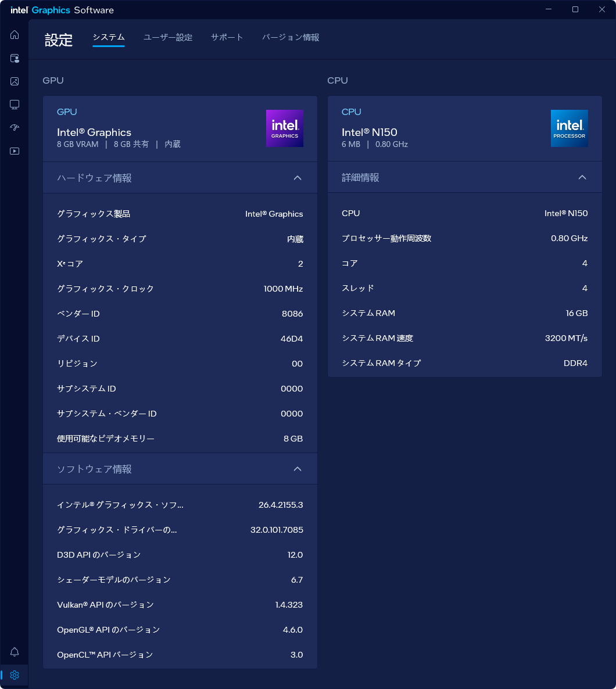
Task: Click the 詳細情報 header label
Action: [360, 178]
